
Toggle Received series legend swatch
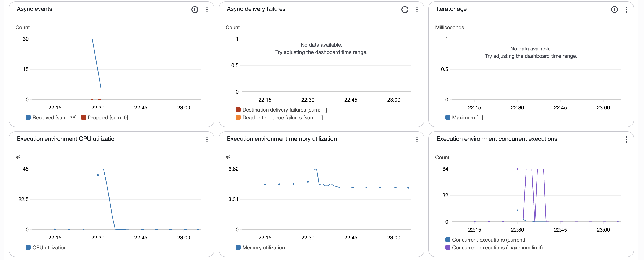tap(28, 117)
